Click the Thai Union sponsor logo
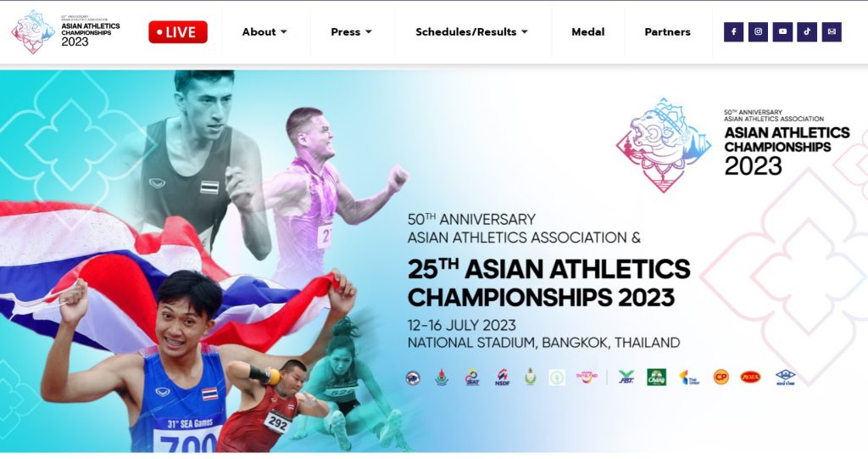868x459 pixels. click(x=690, y=378)
